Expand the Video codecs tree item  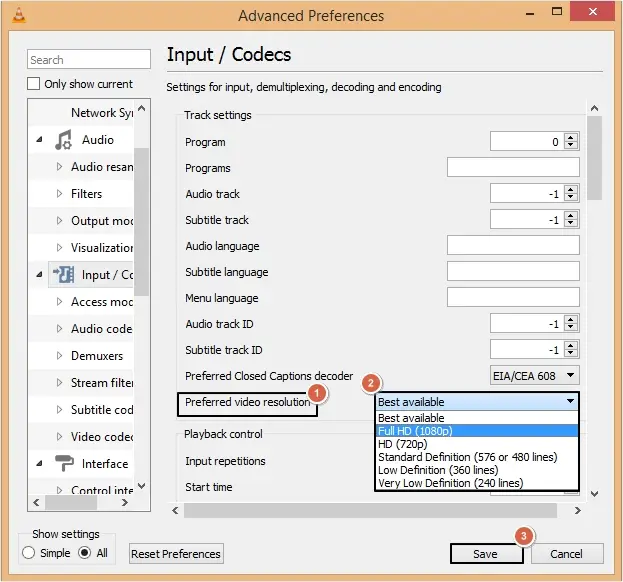[x=59, y=437]
